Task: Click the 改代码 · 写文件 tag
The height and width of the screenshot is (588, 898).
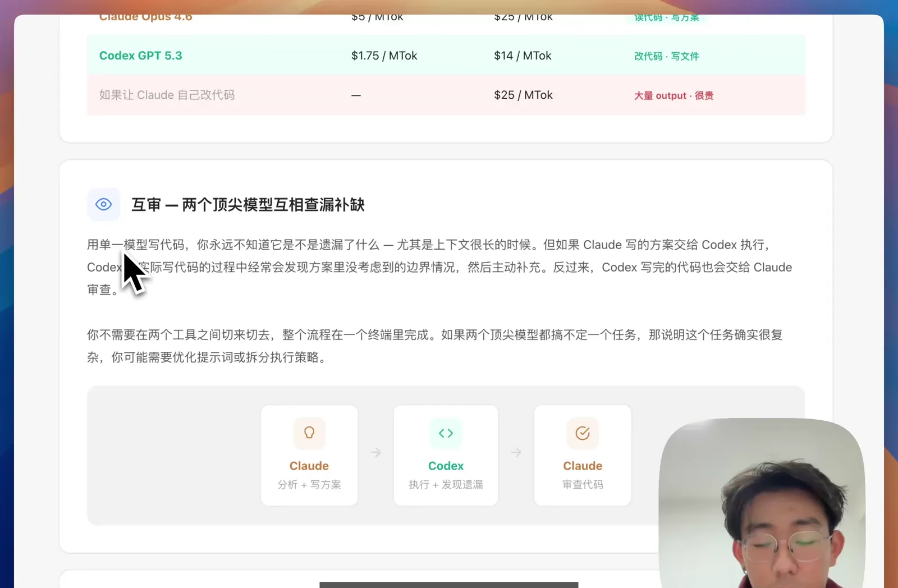Action: click(x=667, y=56)
